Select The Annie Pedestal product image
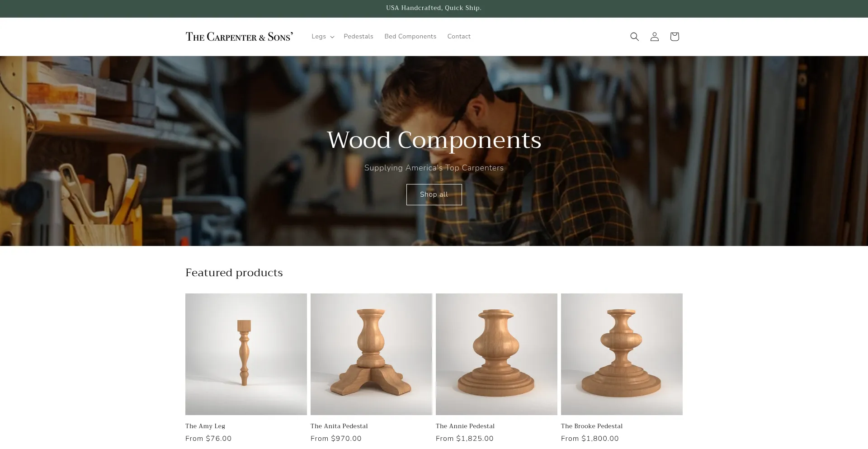 496,354
